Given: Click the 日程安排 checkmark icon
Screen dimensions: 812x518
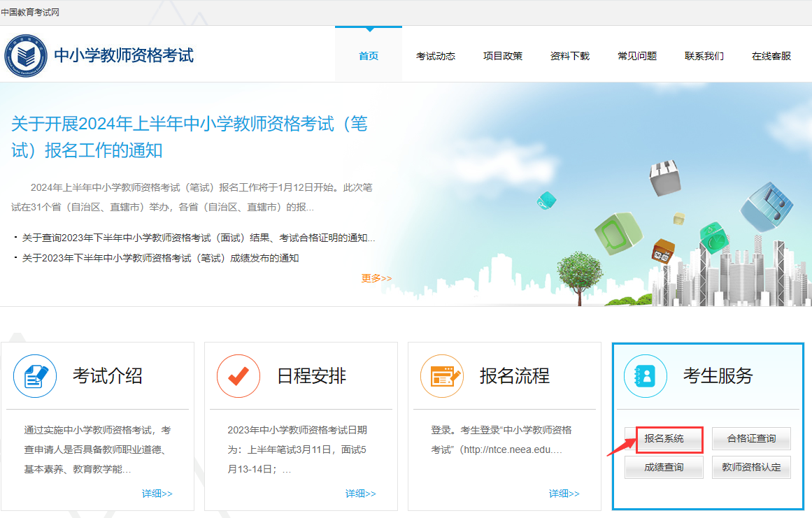Looking at the screenshot, I should point(238,376).
